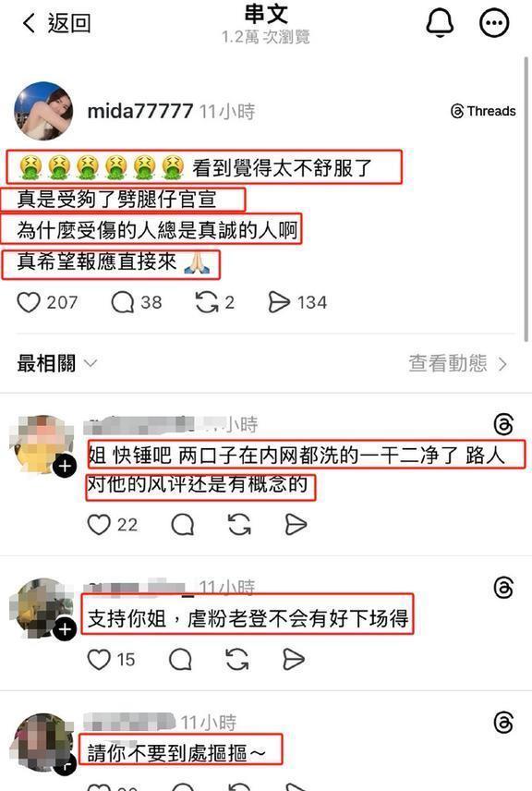Open the mida77777 username link
This screenshot has height=791, width=532.
(140, 111)
